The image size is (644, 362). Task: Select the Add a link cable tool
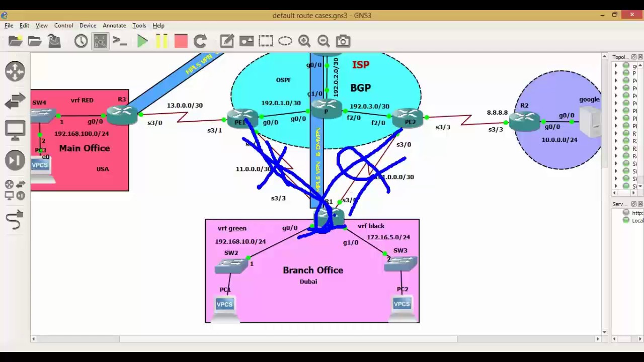pyautogui.click(x=15, y=220)
